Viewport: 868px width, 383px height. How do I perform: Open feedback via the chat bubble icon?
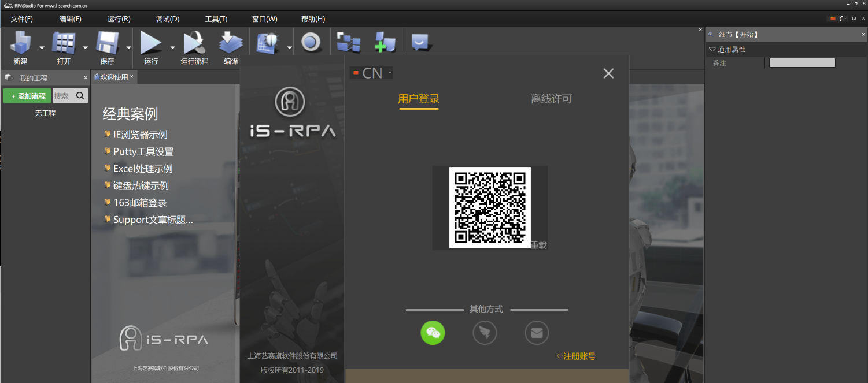click(x=420, y=42)
